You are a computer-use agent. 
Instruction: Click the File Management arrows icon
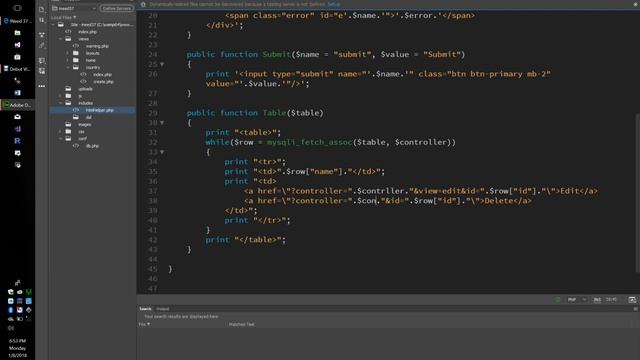pyautogui.click(x=42, y=20)
